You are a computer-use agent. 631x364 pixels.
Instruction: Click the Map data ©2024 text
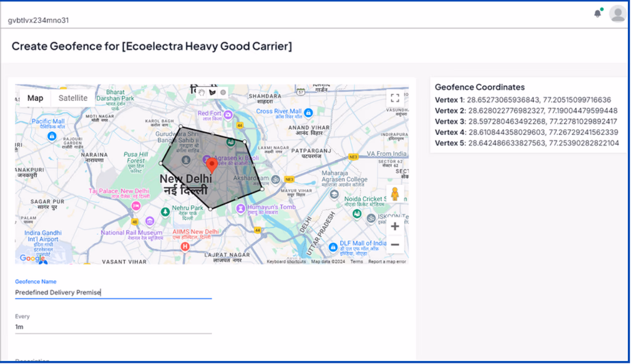coord(328,261)
